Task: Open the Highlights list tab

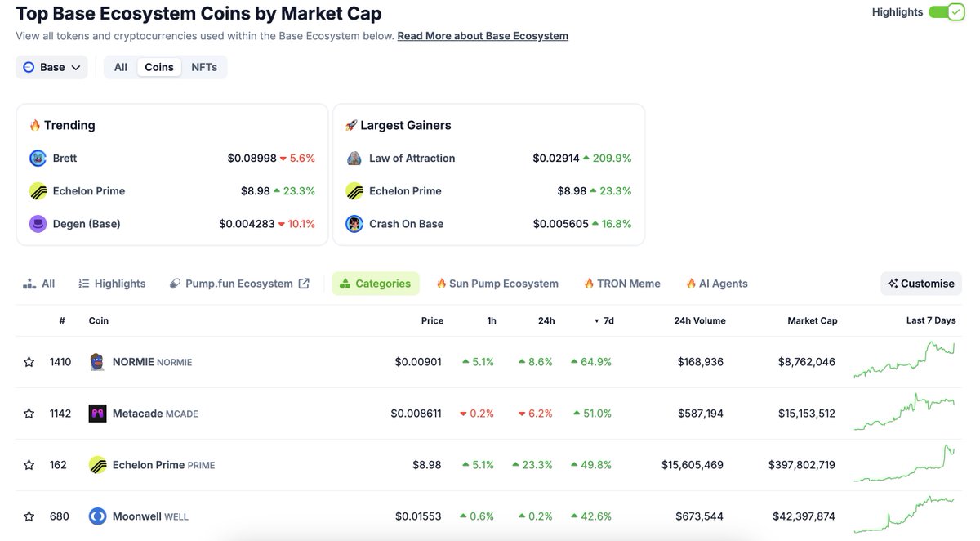Action: [x=112, y=284]
